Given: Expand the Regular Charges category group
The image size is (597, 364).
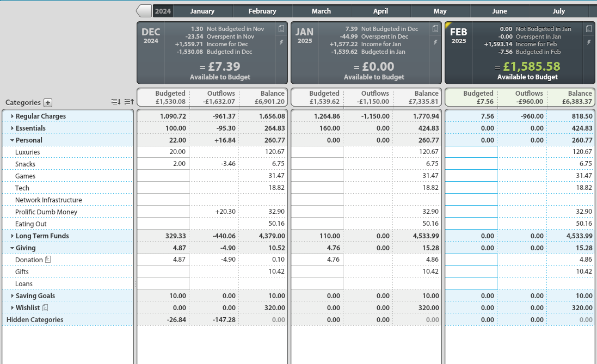Looking at the screenshot, I should point(12,116).
